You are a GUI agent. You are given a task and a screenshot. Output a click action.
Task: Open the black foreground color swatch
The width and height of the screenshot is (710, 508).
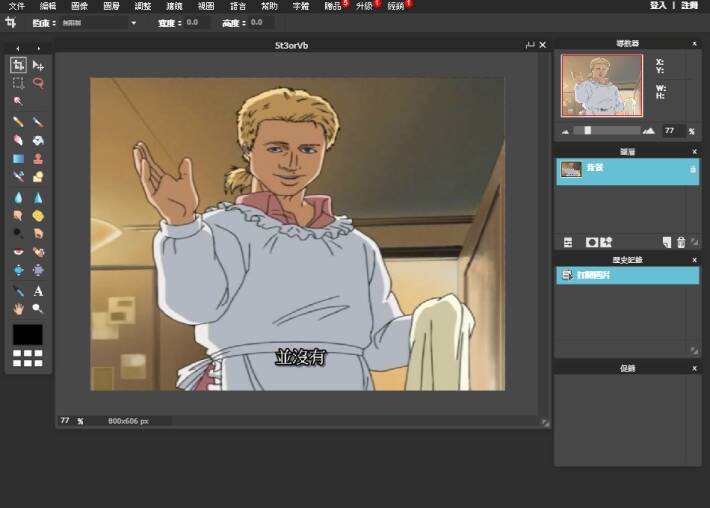28,335
